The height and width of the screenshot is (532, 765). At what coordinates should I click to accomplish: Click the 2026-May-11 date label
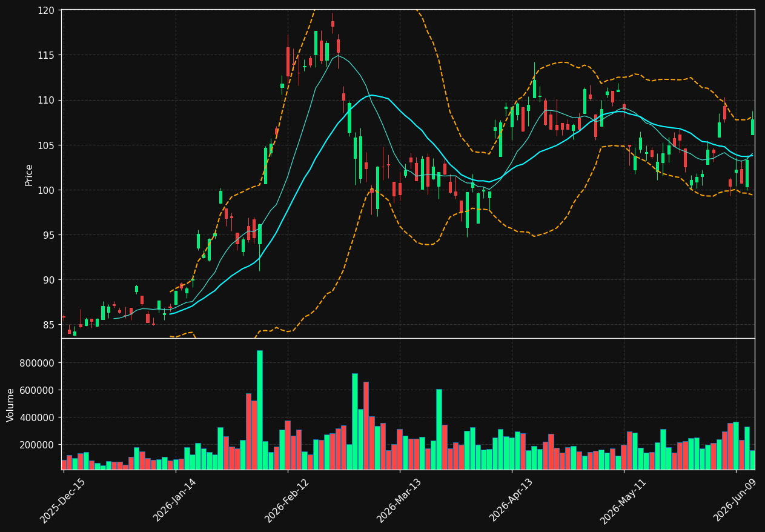click(623, 500)
